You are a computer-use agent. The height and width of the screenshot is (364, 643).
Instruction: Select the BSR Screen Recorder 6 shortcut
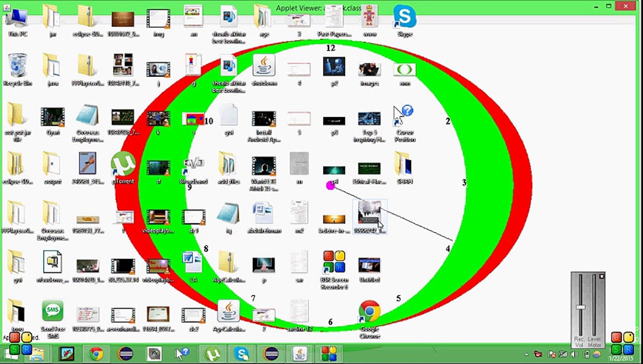[334, 270]
